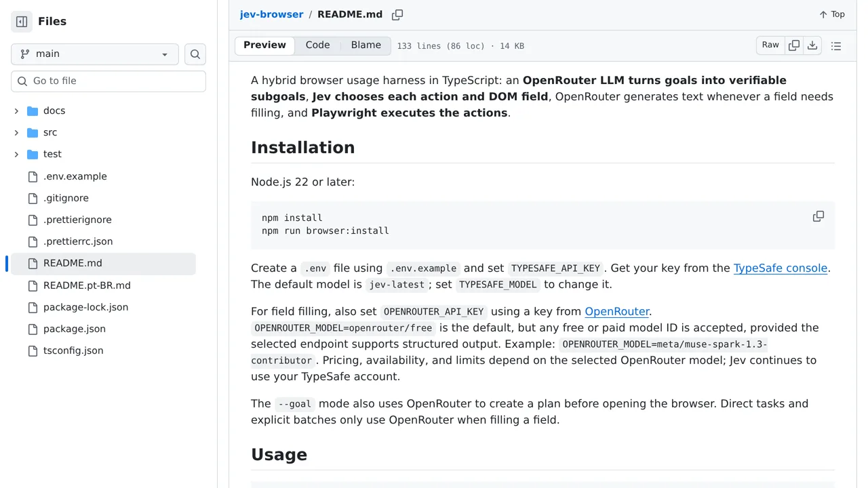
Task: Open the document outline icon
Action: tap(836, 46)
